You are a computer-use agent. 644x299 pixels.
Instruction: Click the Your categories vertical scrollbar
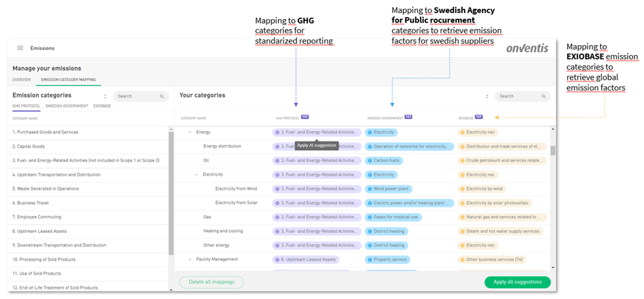553,151
